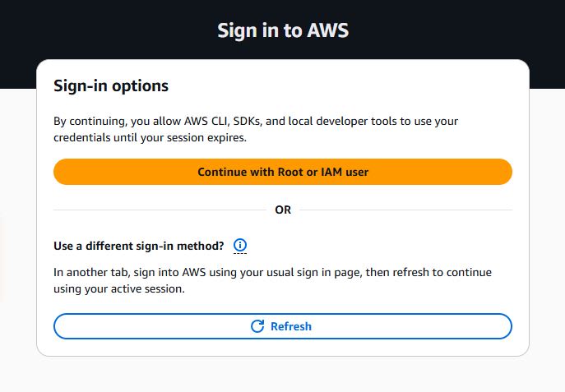Select the OR divider text
This screenshot has height=392, width=565.
point(283,210)
